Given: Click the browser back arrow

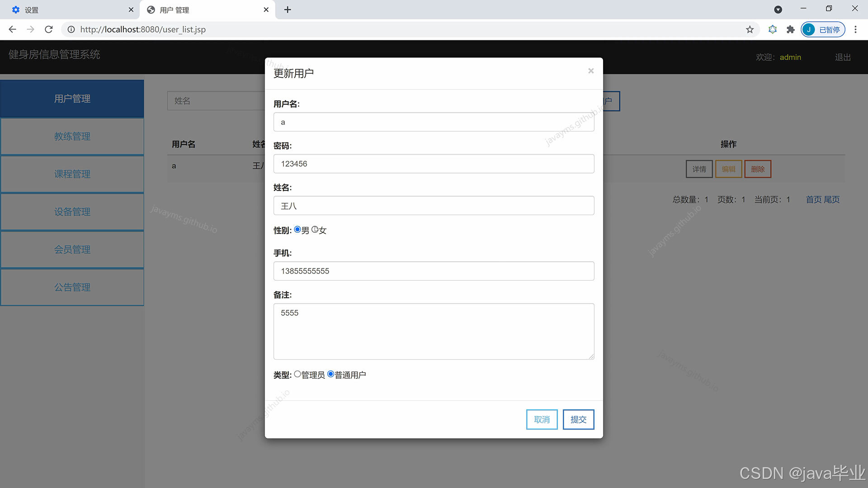Looking at the screenshot, I should 12,29.
